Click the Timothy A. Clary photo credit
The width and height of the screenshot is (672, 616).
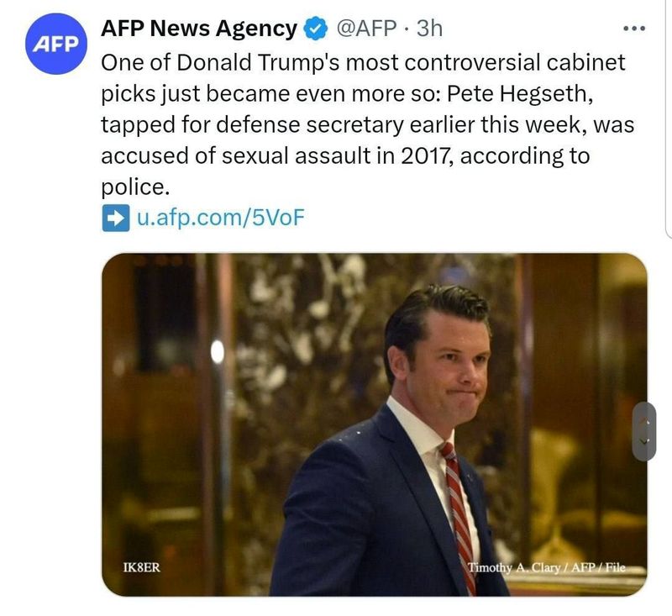coord(546,567)
